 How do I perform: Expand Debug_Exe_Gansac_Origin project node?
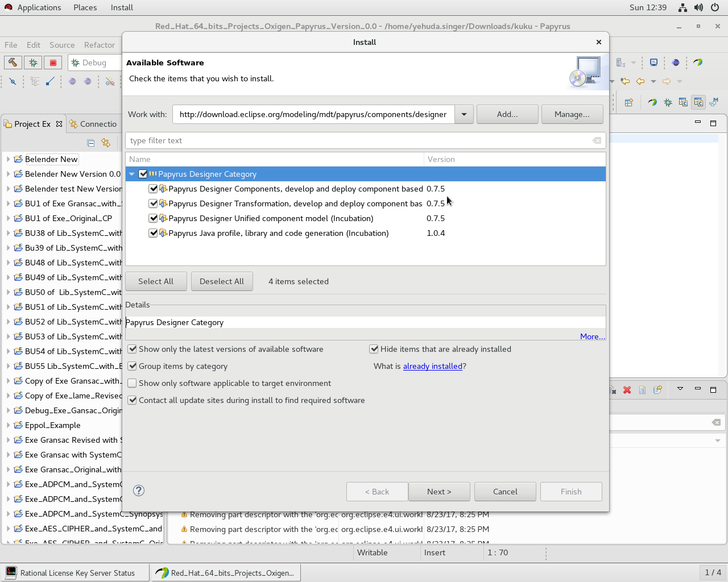(x=8, y=410)
